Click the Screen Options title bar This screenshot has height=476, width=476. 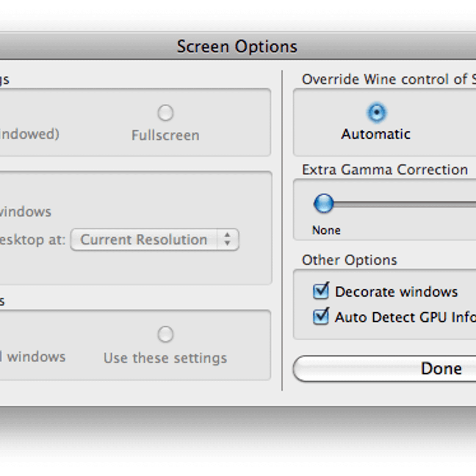(x=237, y=46)
